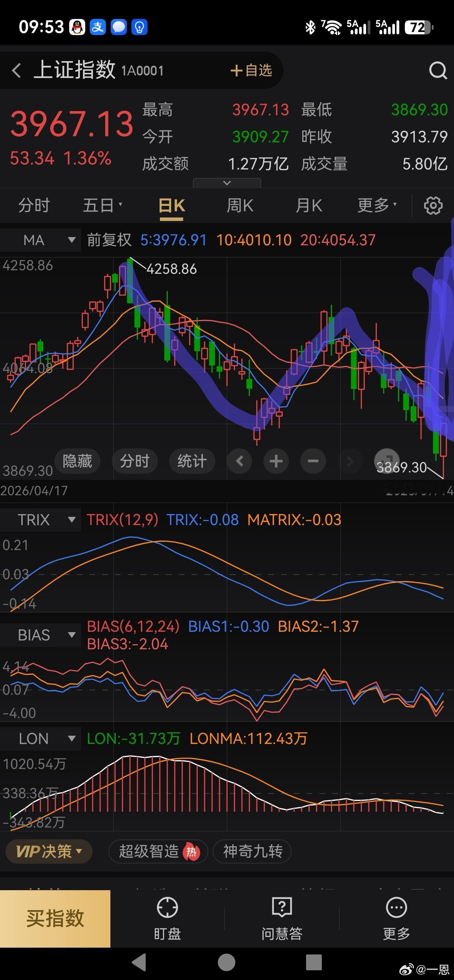Open fullscreen chart icon
The width and height of the screenshot is (454, 980).
coord(387,461)
